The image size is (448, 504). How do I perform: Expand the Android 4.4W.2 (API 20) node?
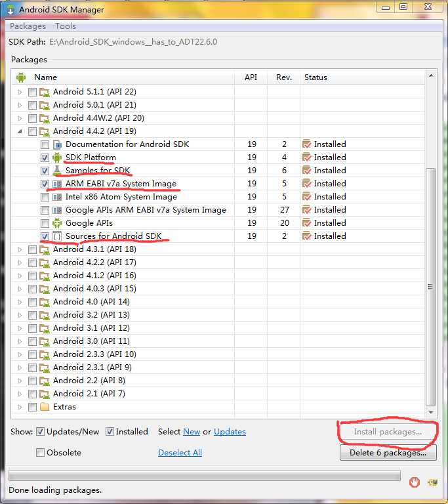tap(20, 119)
